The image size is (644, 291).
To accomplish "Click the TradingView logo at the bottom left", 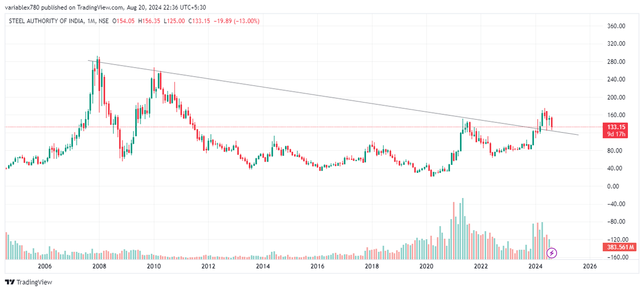I will click(x=28, y=282).
